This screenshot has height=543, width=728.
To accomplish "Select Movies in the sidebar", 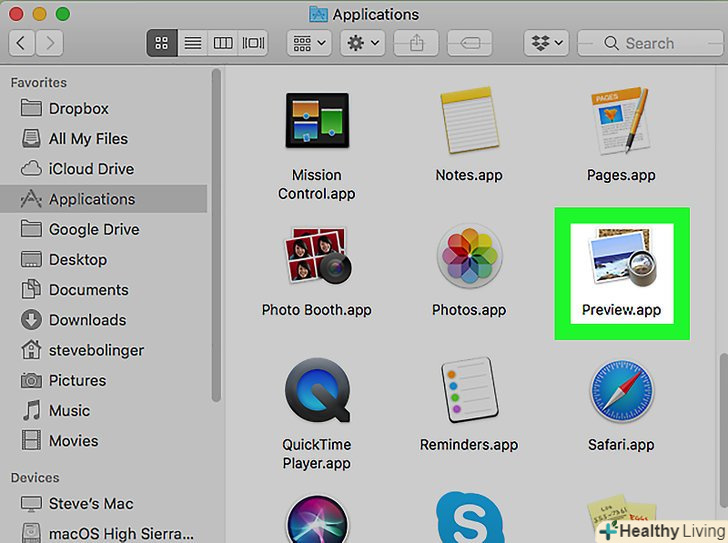I will [x=104, y=440].
